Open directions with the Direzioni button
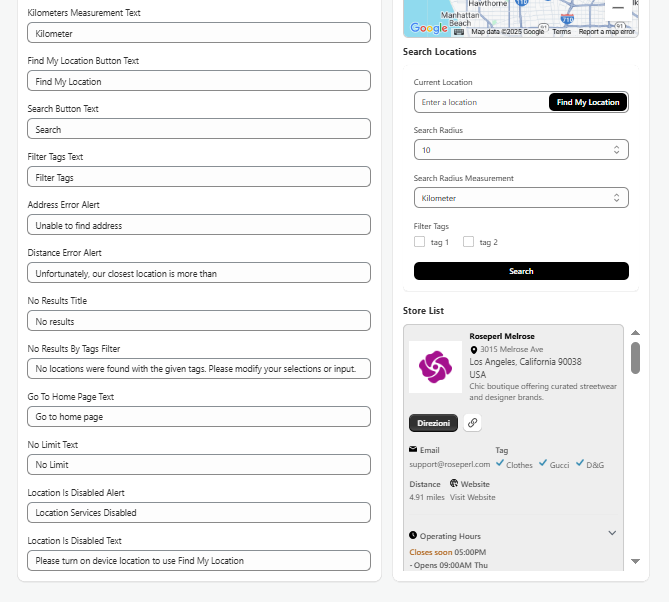This screenshot has height=602, width=669. pyautogui.click(x=433, y=423)
